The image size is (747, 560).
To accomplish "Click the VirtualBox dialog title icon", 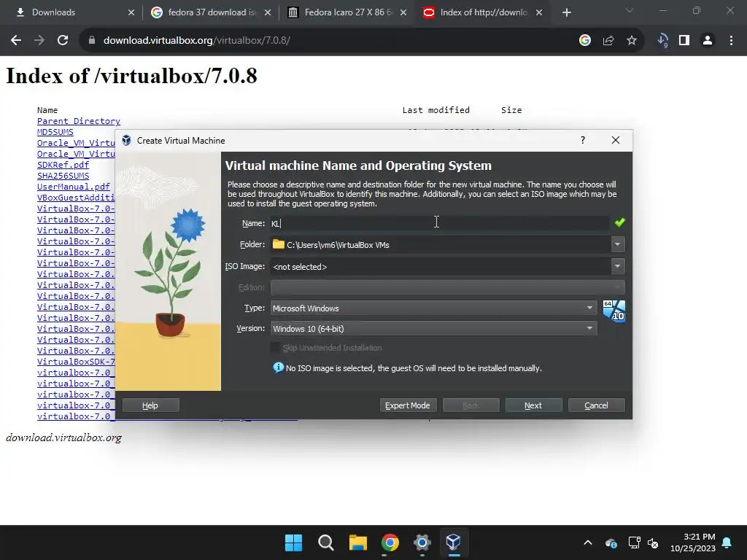I will point(126,140).
